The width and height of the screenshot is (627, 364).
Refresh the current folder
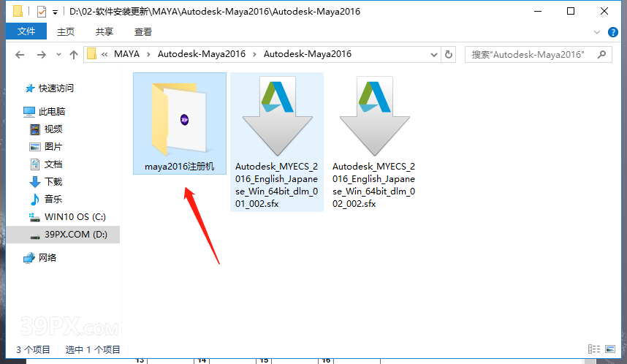(449, 54)
